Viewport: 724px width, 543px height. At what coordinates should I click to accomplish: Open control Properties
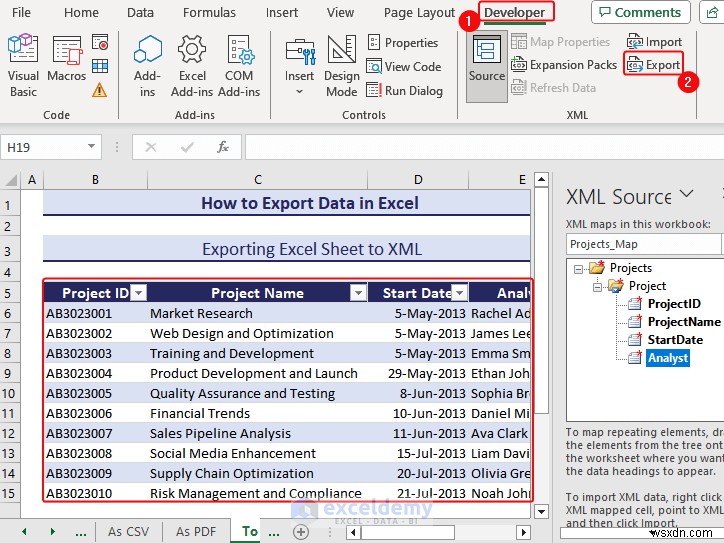[x=402, y=42]
